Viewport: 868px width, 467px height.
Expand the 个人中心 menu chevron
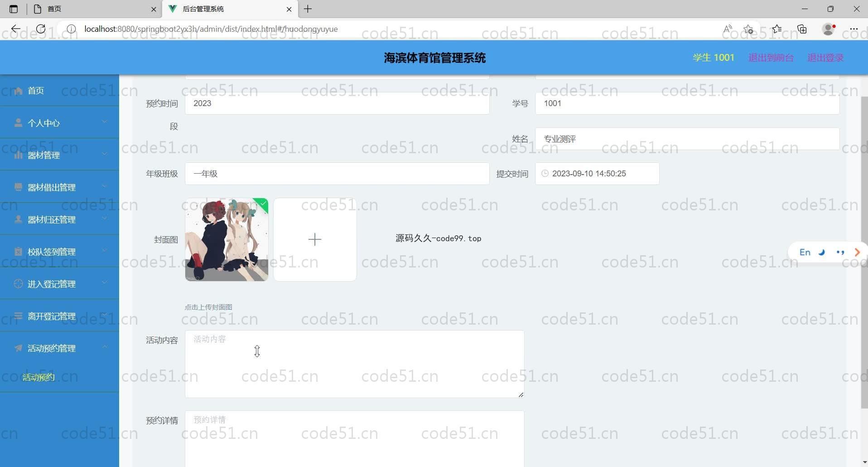point(105,122)
